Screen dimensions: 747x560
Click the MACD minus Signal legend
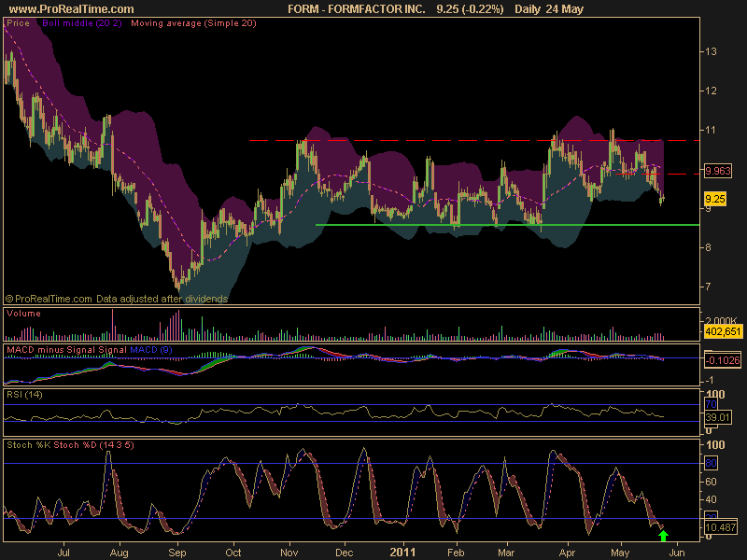point(53,349)
